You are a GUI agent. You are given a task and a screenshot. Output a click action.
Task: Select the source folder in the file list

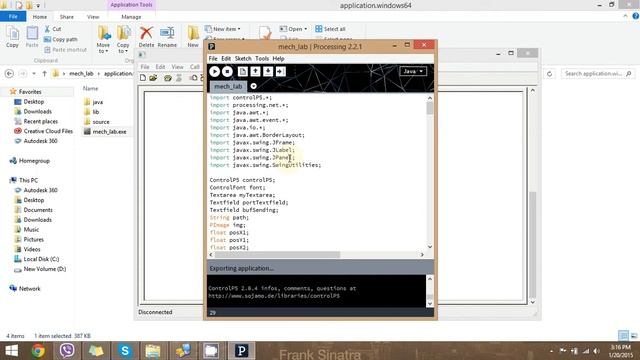(x=101, y=122)
